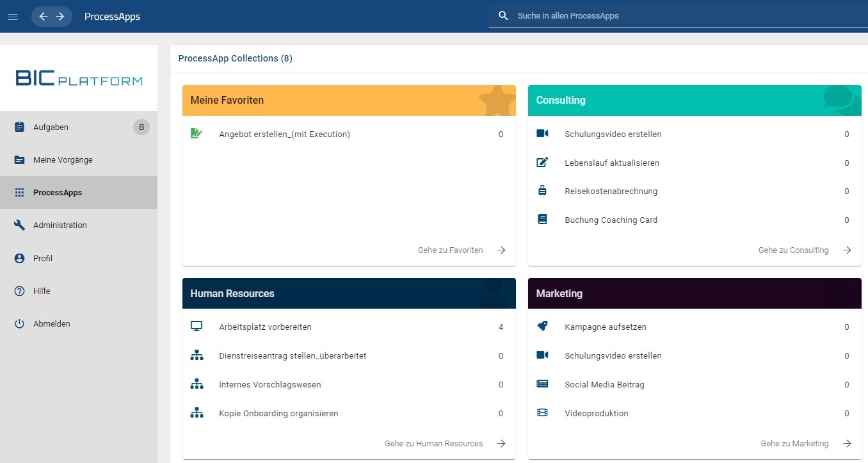Click the ProcessApps grid icon
The width and height of the screenshot is (868, 463).
click(x=19, y=193)
